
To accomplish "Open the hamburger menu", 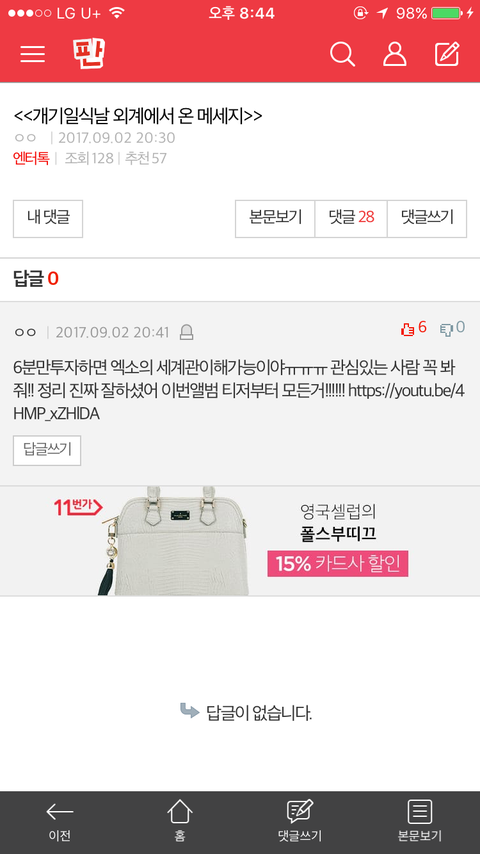I will click(x=33, y=54).
